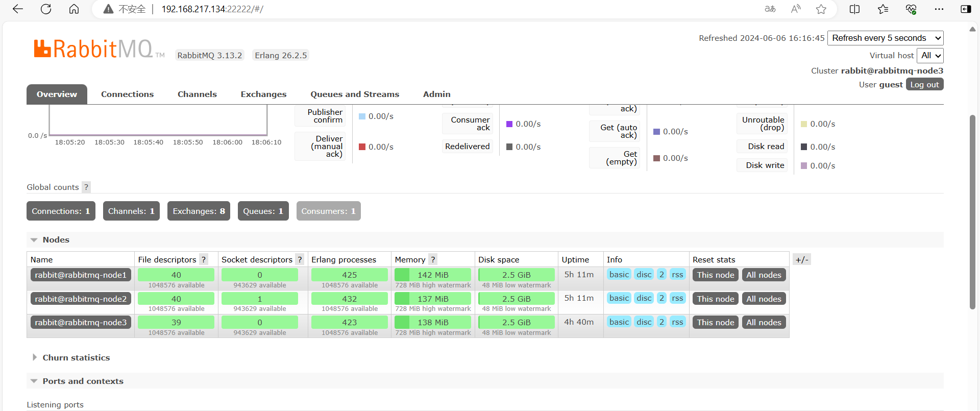The width and height of the screenshot is (980, 411).
Task: Click the page vertical scrollbar
Action: 972,212
